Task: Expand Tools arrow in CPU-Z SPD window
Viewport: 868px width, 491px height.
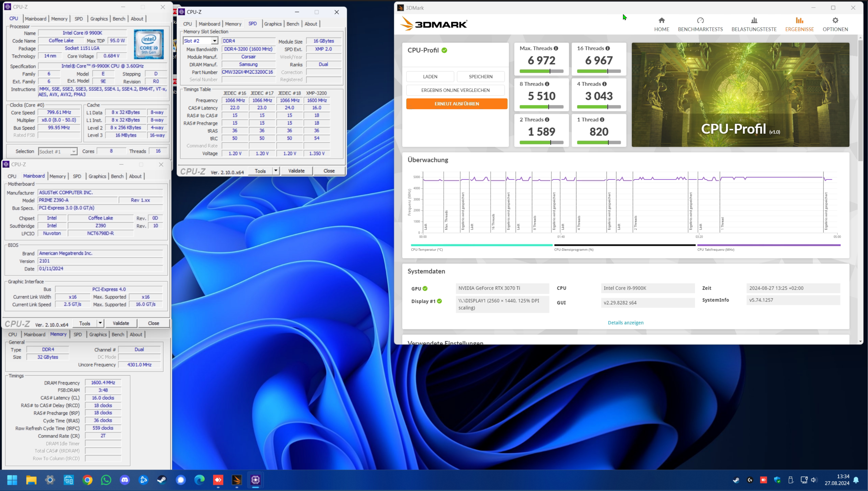Action: [276, 171]
